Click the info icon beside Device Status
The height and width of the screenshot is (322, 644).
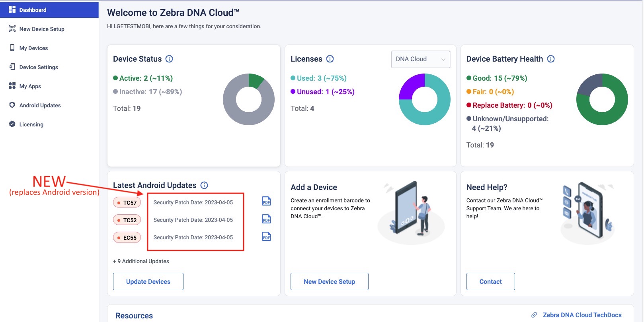click(x=169, y=59)
